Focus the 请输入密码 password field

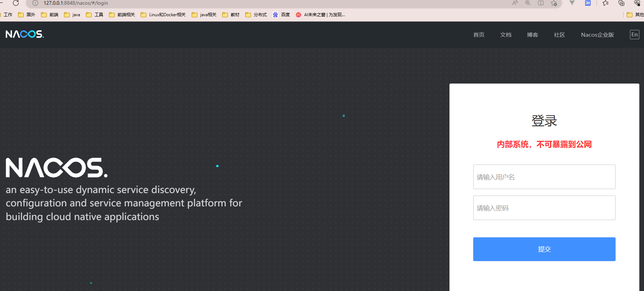pyautogui.click(x=544, y=208)
